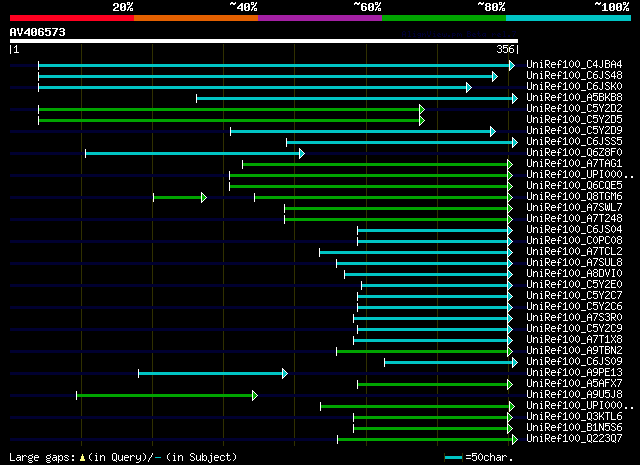Select the UniRef100_A7T248 label
640x465 pixels.
click(x=574, y=219)
